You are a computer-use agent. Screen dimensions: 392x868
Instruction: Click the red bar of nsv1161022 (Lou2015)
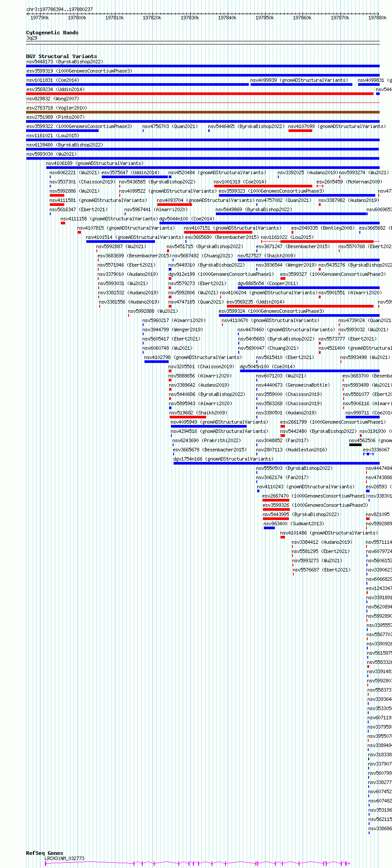click(x=327, y=242)
